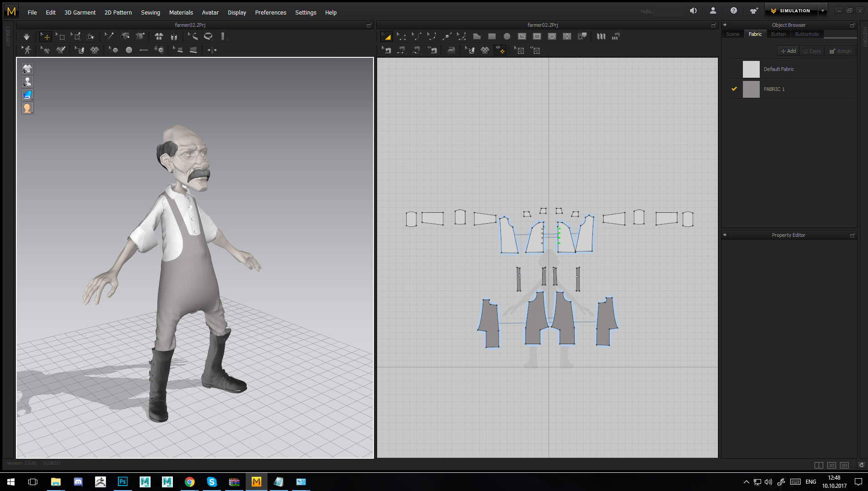The image size is (868, 491).
Task: Select the Edit Curvature tool
Action: [x=416, y=36]
